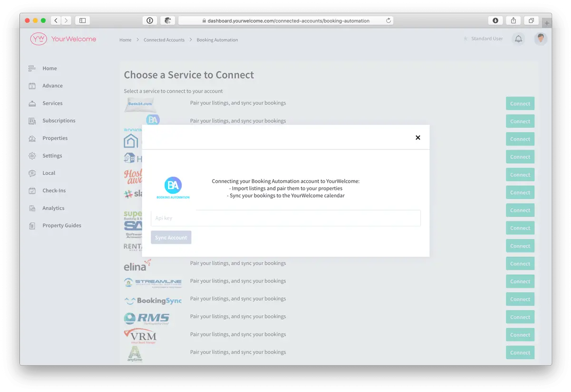Click the Connect button for anytime
571x392 pixels.
[x=520, y=353]
